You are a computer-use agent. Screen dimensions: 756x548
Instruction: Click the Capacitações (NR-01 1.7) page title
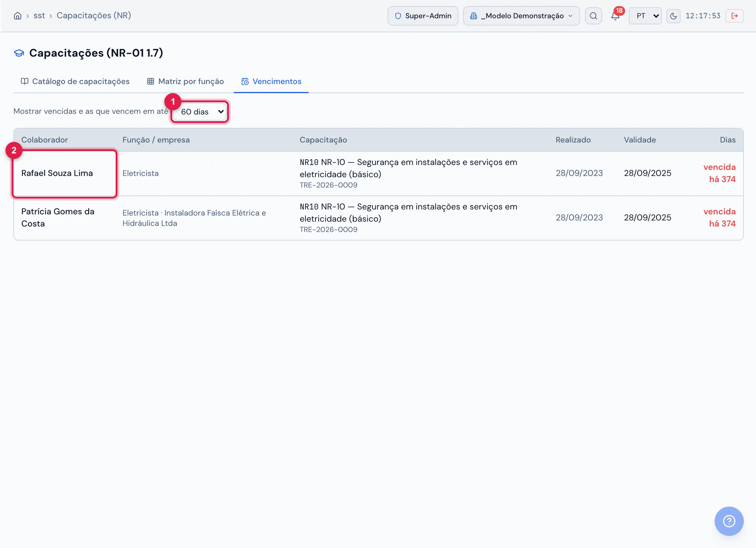pyautogui.click(x=96, y=53)
